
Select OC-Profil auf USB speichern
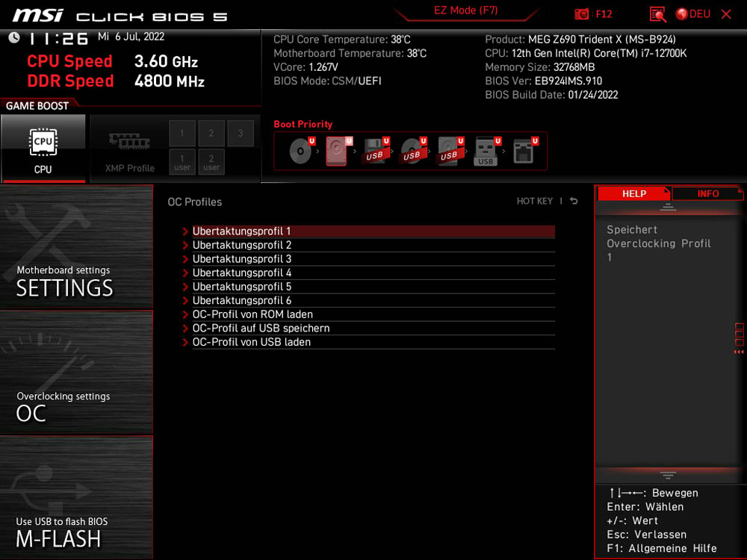pyautogui.click(x=373, y=328)
